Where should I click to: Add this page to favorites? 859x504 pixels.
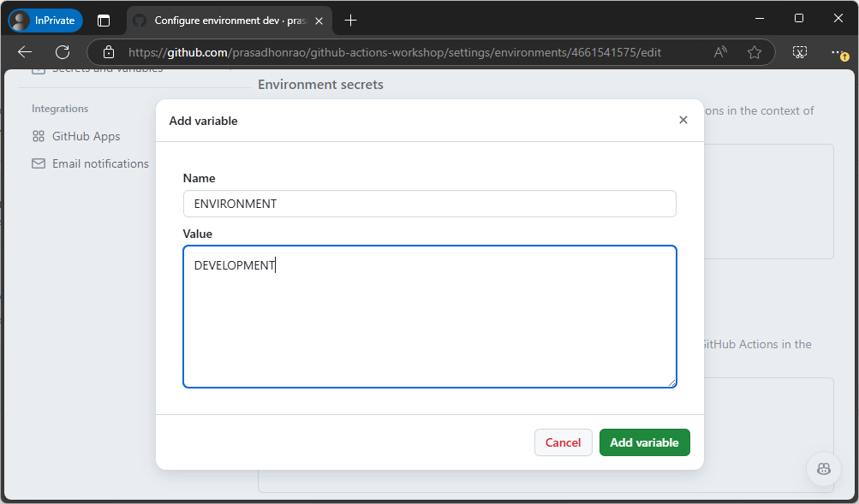[x=755, y=51]
